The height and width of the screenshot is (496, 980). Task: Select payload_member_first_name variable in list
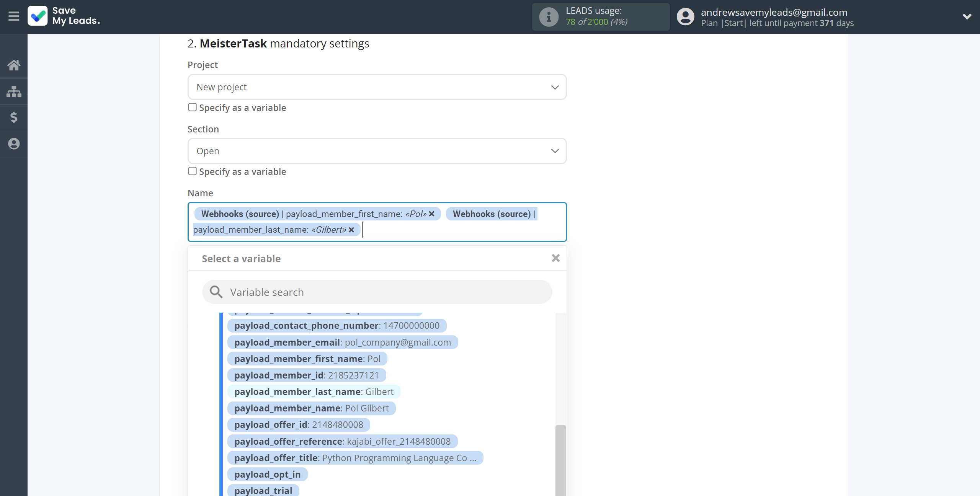307,359
